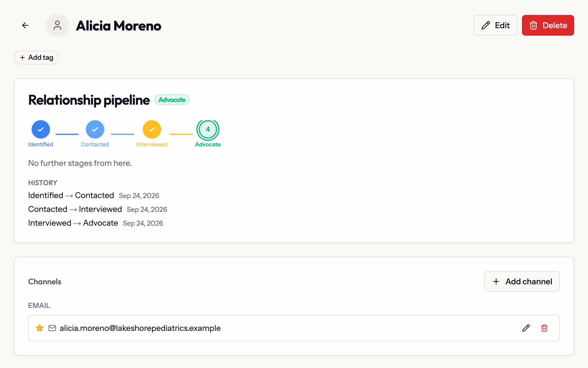
Task: Click the alicia.moreno@lakeshorepediatrics.example address
Action: [x=140, y=328]
